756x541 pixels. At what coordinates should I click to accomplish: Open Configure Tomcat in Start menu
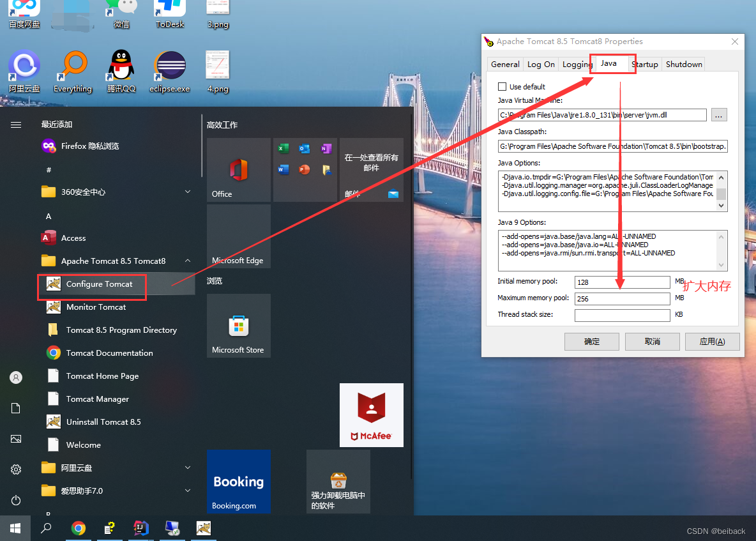tap(116, 284)
